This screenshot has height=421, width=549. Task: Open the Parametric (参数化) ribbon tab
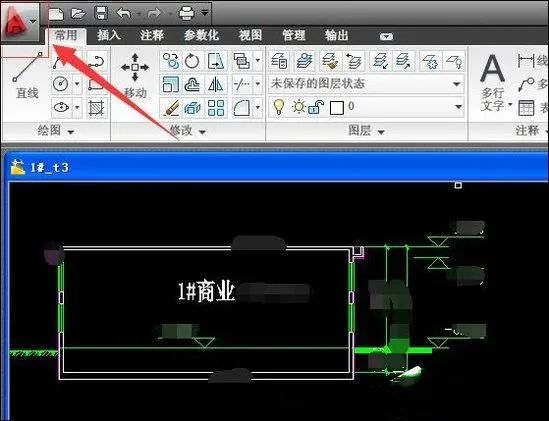pos(201,35)
